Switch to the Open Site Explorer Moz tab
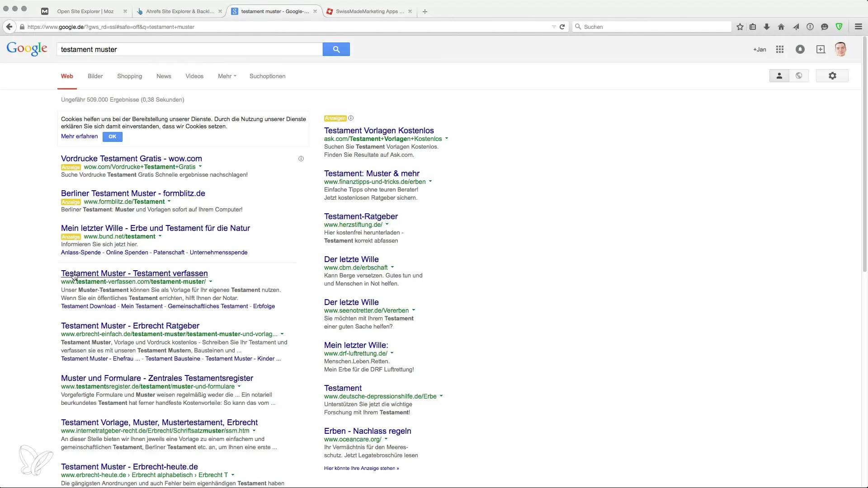Viewport: 868px width, 488px height. (85, 11)
